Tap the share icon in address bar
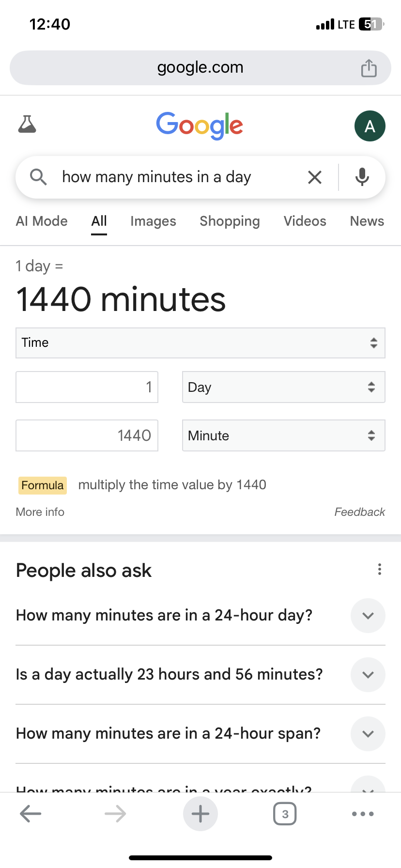401x868 pixels. (369, 68)
